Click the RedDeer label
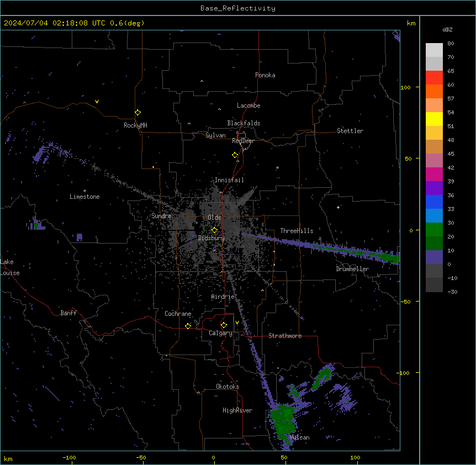This screenshot has height=465, width=476. click(x=243, y=141)
